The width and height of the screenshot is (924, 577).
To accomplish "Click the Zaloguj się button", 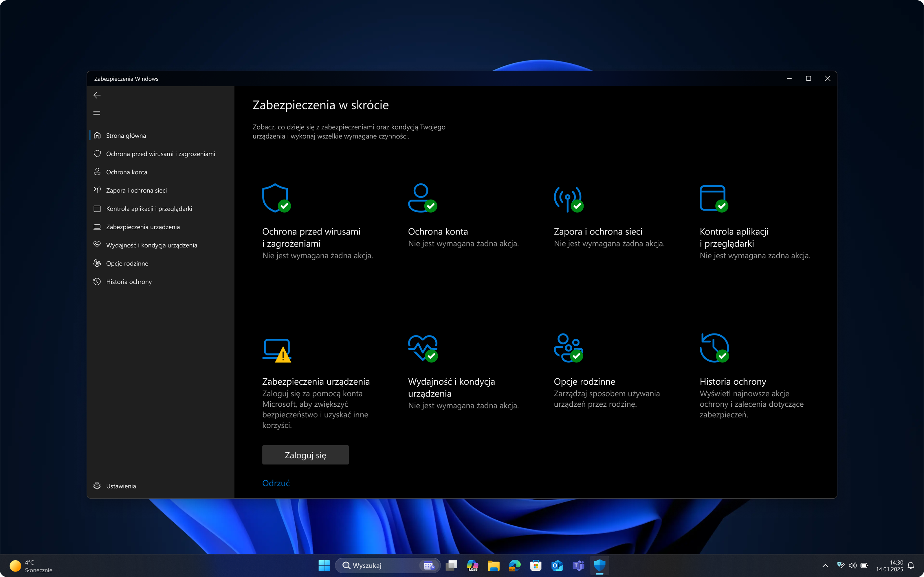I will [305, 454].
